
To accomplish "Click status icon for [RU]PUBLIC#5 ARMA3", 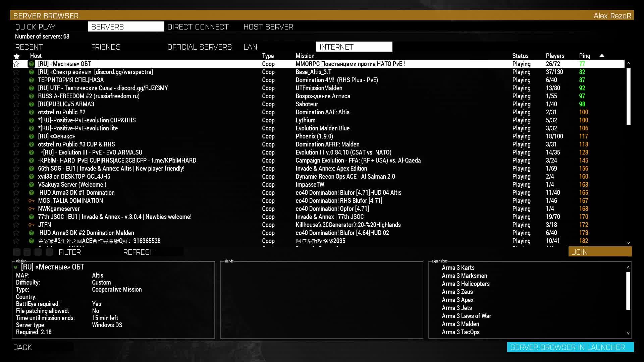I will click(x=31, y=104).
